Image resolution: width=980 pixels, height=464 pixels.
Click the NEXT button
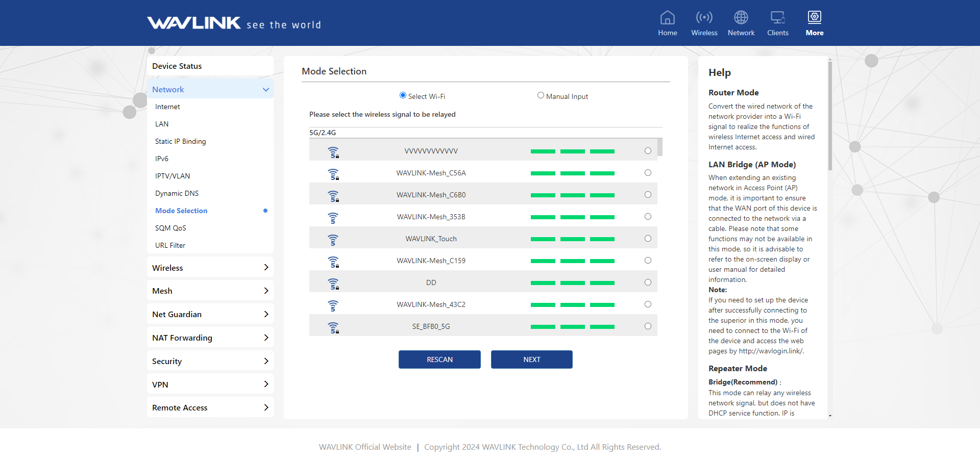[x=531, y=359]
